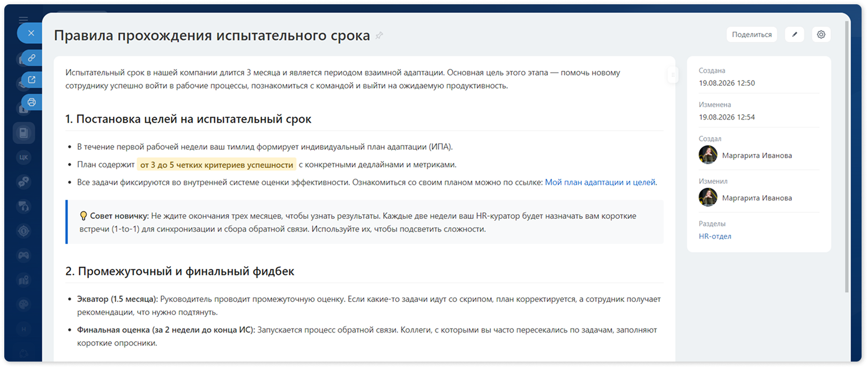Open article settings gear icon
This screenshot has height=368, width=868.
pos(821,34)
